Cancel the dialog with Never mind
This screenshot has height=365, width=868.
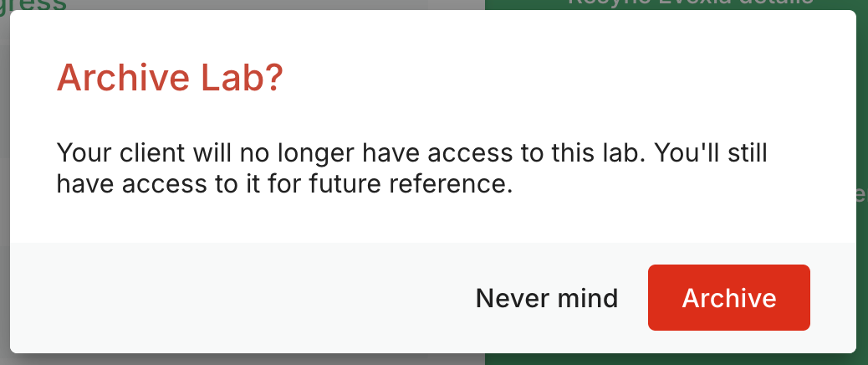[547, 298]
